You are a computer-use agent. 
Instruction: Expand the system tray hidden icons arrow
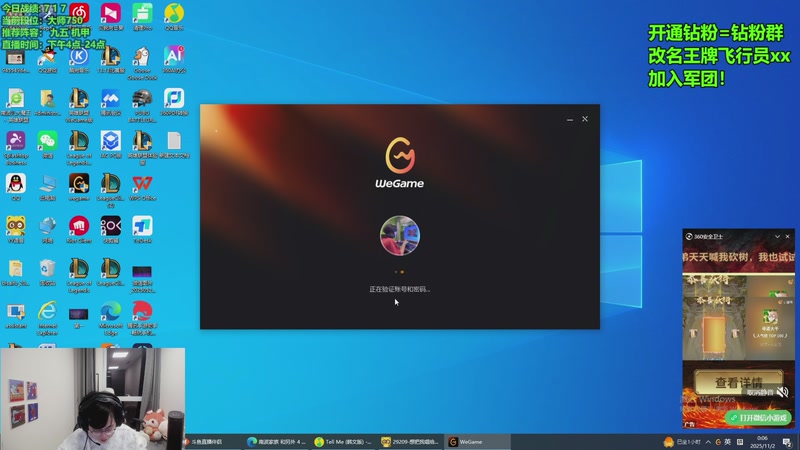[708, 442]
